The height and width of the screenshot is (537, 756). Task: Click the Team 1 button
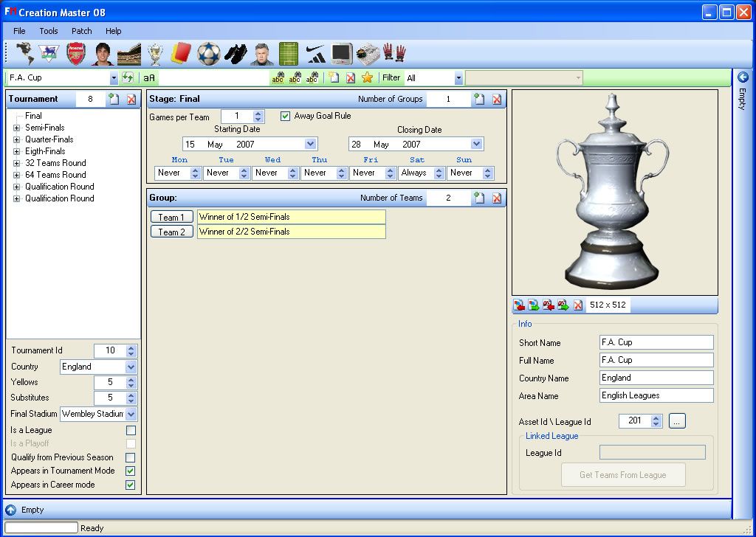click(x=171, y=217)
